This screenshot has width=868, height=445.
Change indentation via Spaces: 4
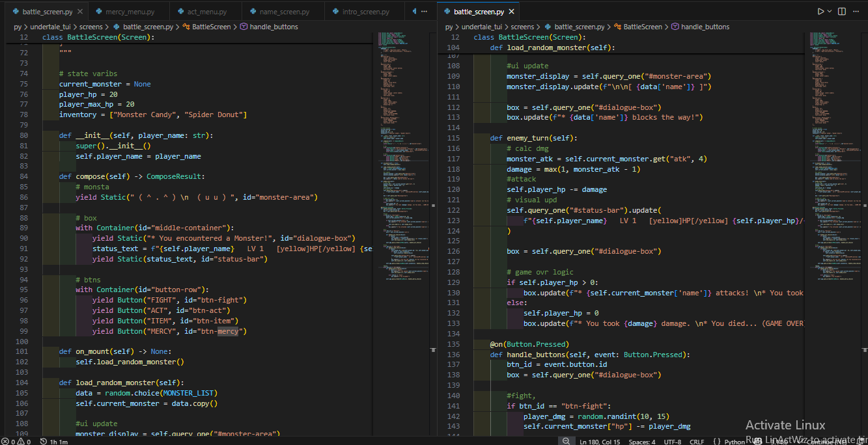coord(642,442)
